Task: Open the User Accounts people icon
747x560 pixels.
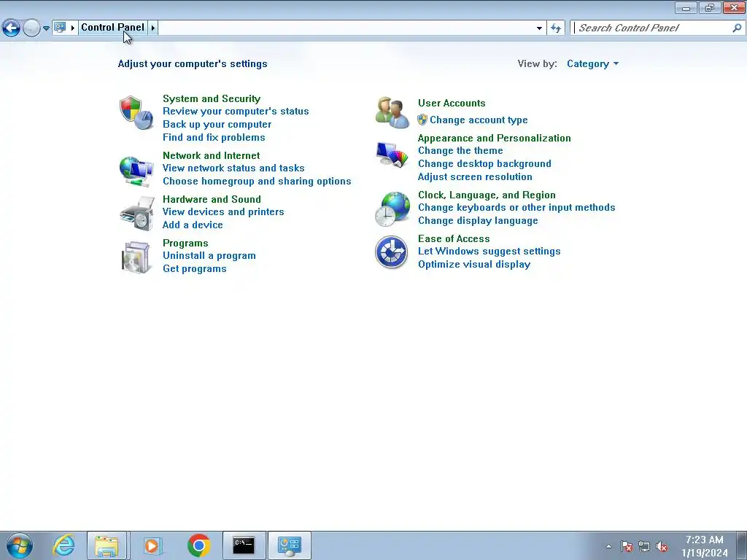Action: 392,112
